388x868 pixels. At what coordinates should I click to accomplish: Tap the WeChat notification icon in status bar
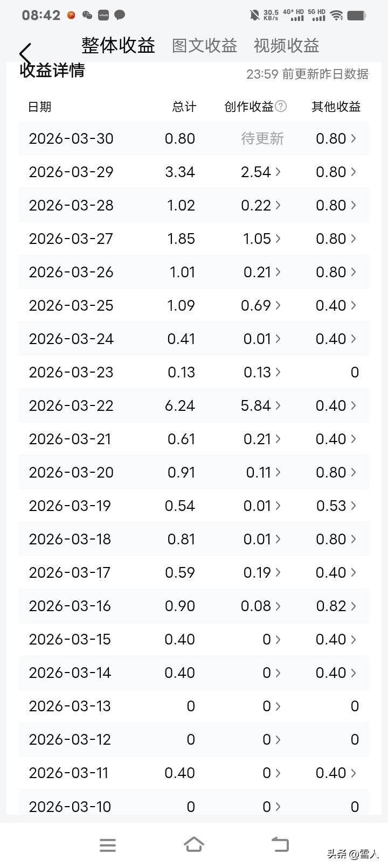point(87,15)
